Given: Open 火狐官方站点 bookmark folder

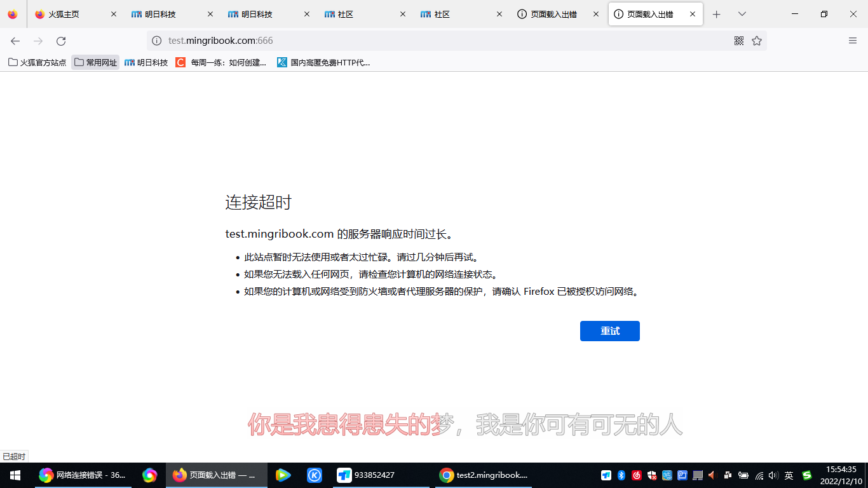Looking at the screenshot, I should click(x=37, y=62).
